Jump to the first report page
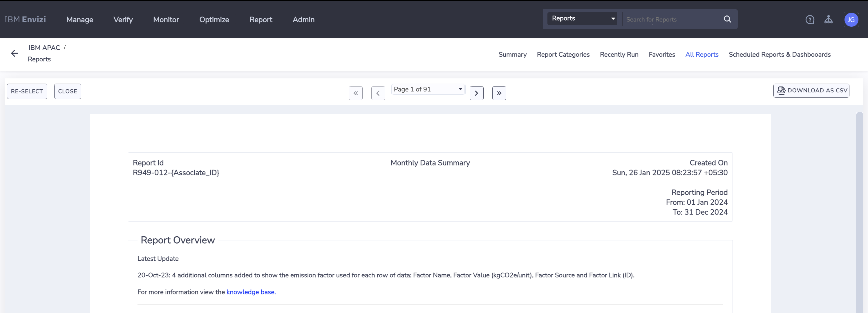Viewport: 868px width, 313px height. [x=355, y=93]
